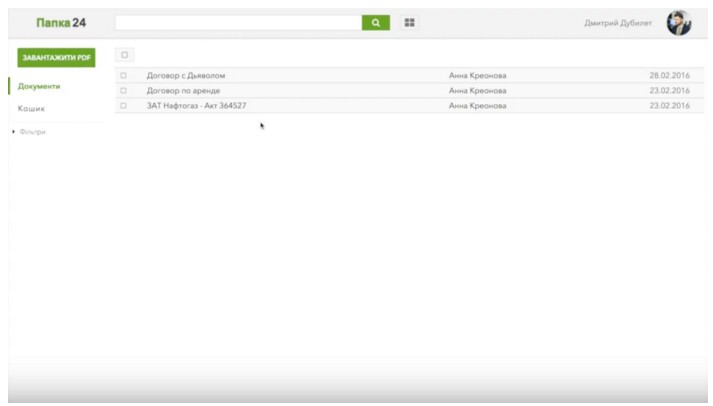Viewport: 713px width, 406px height.
Task: Open the document Договор с Дьяволом
Action: [x=186, y=76]
